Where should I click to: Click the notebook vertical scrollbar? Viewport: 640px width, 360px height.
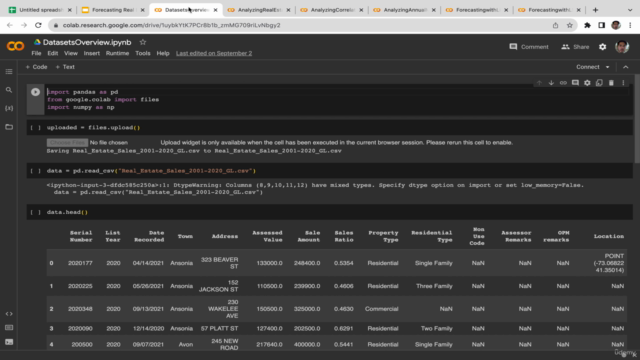pos(637,118)
